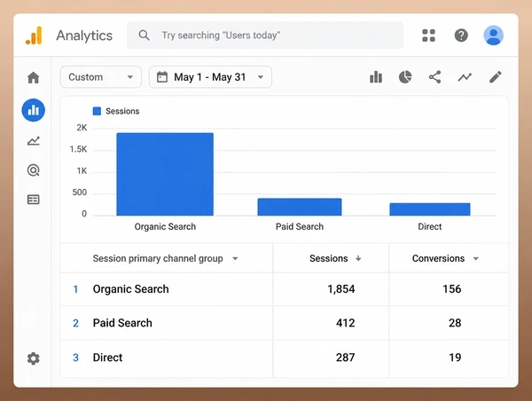Open the Conversions column dropdown arrow
The image size is (532, 401).
click(475, 259)
